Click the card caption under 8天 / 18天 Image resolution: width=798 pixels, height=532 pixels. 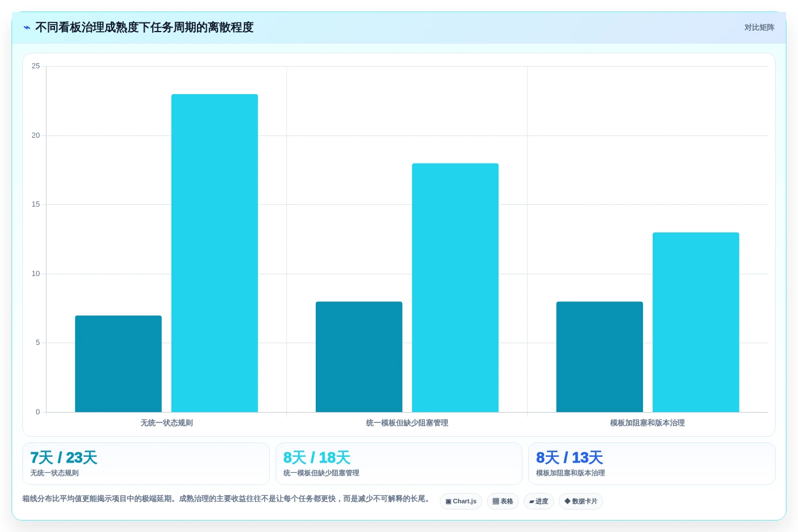[x=321, y=473]
